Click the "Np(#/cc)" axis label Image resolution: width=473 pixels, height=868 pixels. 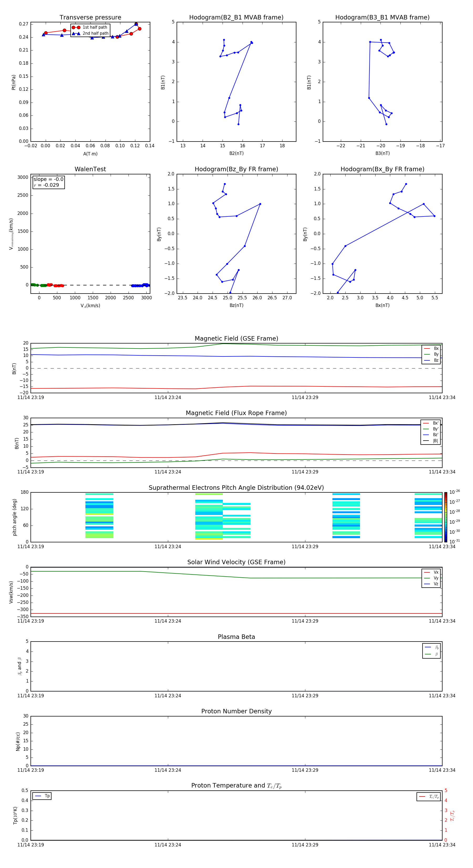pos(18,741)
